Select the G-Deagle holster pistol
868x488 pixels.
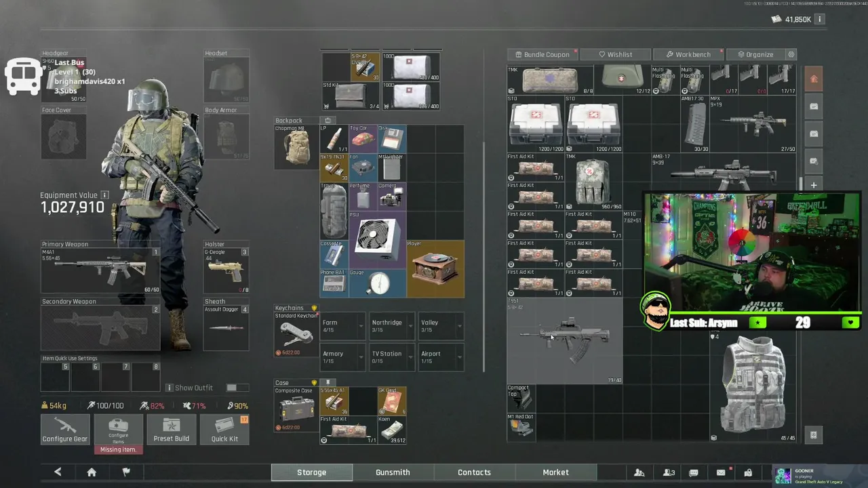226,271
